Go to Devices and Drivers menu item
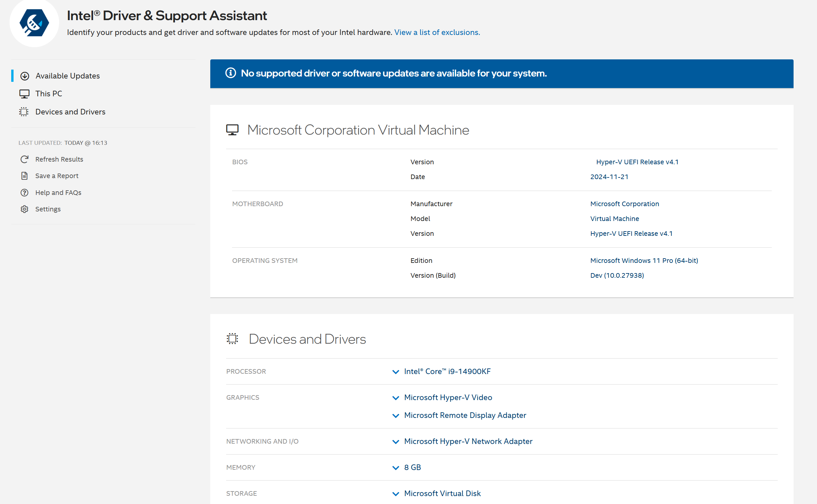This screenshot has width=817, height=504. tap(70, 112)
